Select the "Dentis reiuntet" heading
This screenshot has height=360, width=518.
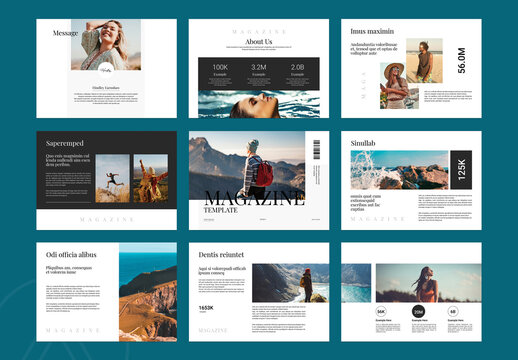pyautogui.click(x=221, y=255)
